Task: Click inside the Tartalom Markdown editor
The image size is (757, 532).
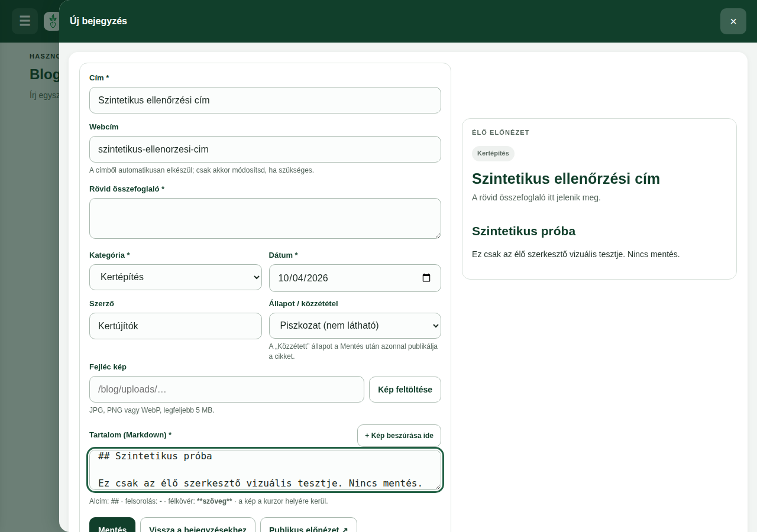Action: click(265, 470)
